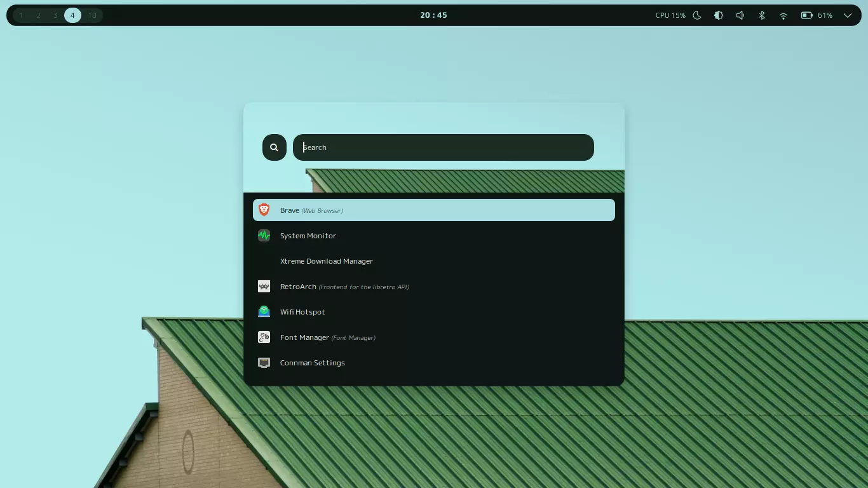Launch RetroArch from results
The image size is (868, 488).
pyautogui.click(x=434, y=287)
